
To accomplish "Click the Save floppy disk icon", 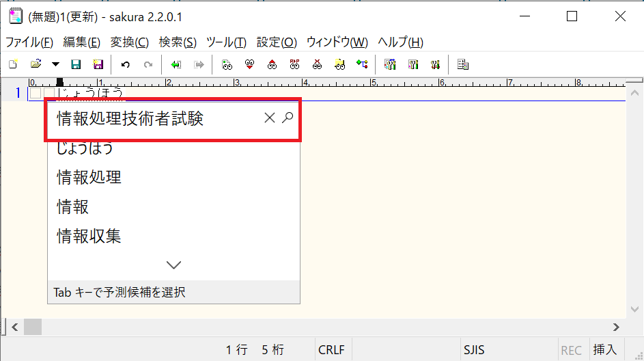I will 76,64.
